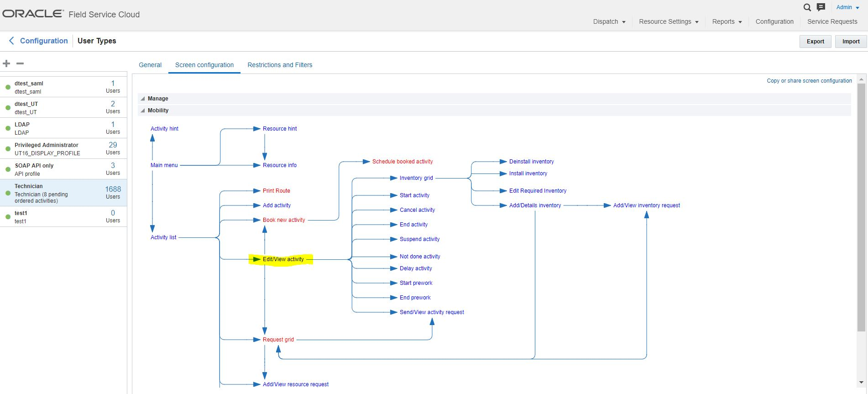Click the Oracle Field Service Cloud logo

pos(71,14)
